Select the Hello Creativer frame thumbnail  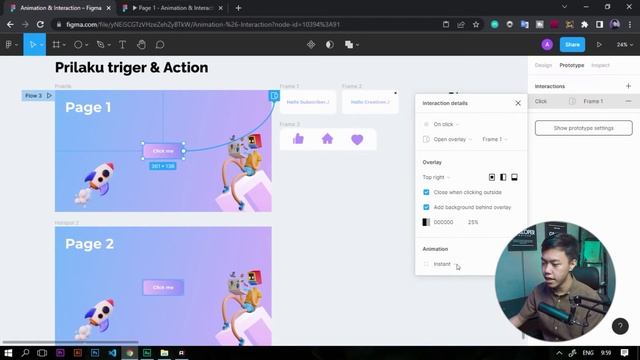[x=370, y=102]
